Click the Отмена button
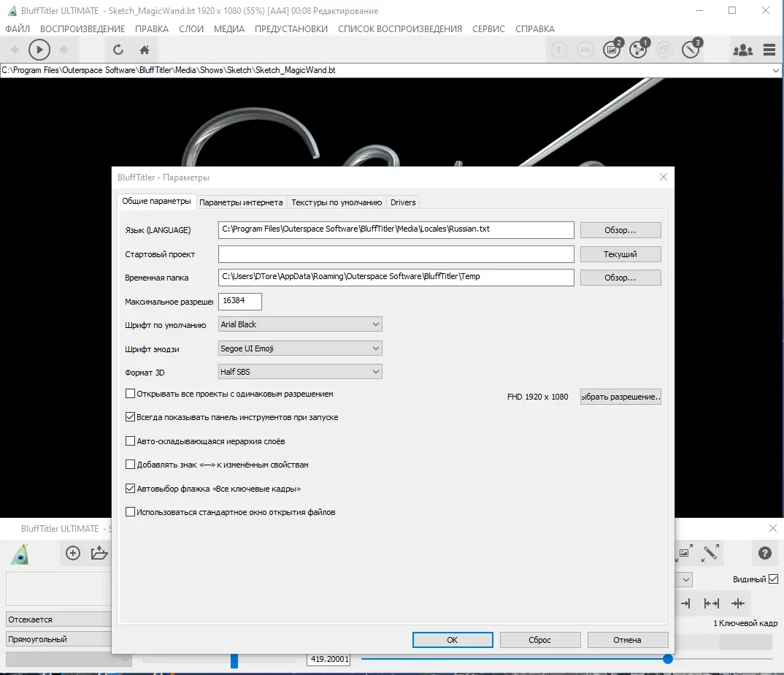The image size is (784, 675). [628, 640]
